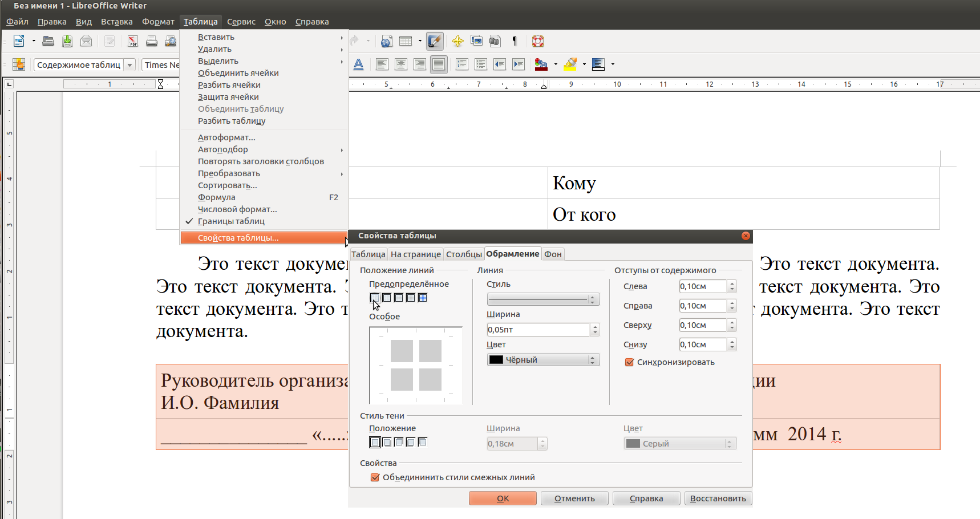The image size is (980, 519).
Task: Choose Разбить ячейки menu entry
Action: tap(265, 85)
